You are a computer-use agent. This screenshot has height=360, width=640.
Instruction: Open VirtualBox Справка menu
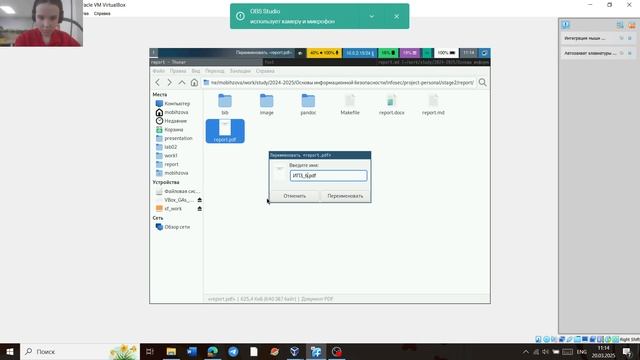click(102, 13)
